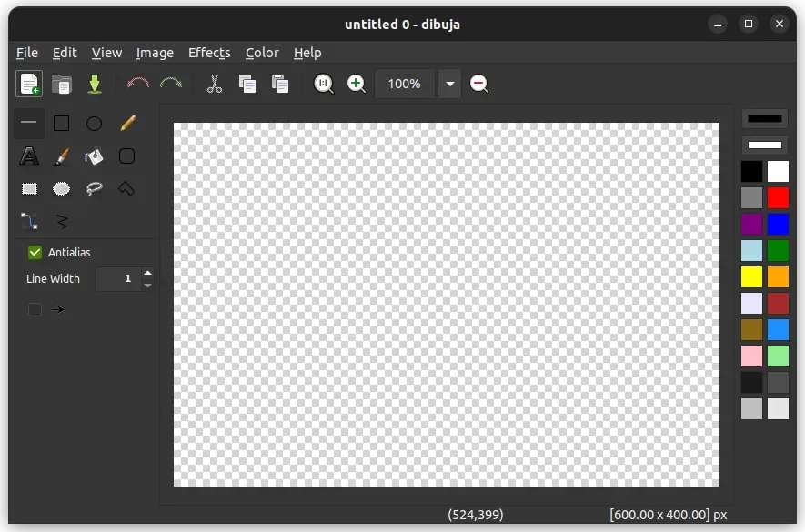The height and width of the screenshot is (532, 805).
Task: Click the Line Width value field
Action: pos(118,279)
